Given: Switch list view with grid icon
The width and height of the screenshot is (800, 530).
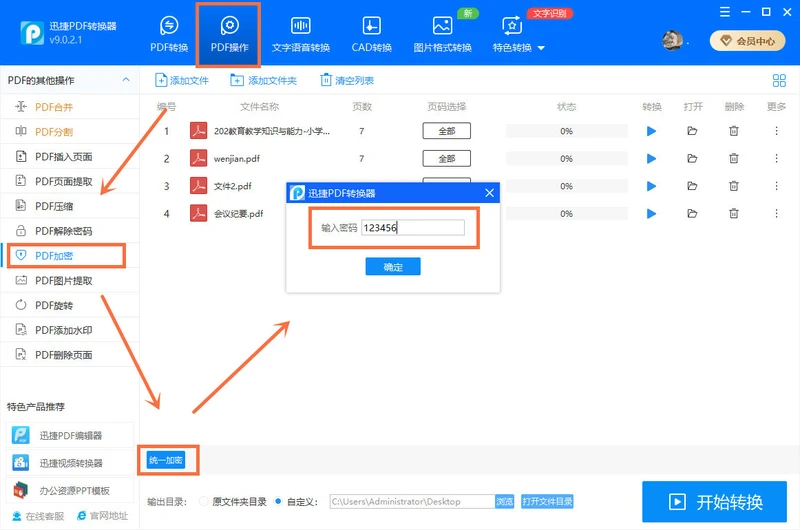Looking at the screenshot, I should pos(779,80).
